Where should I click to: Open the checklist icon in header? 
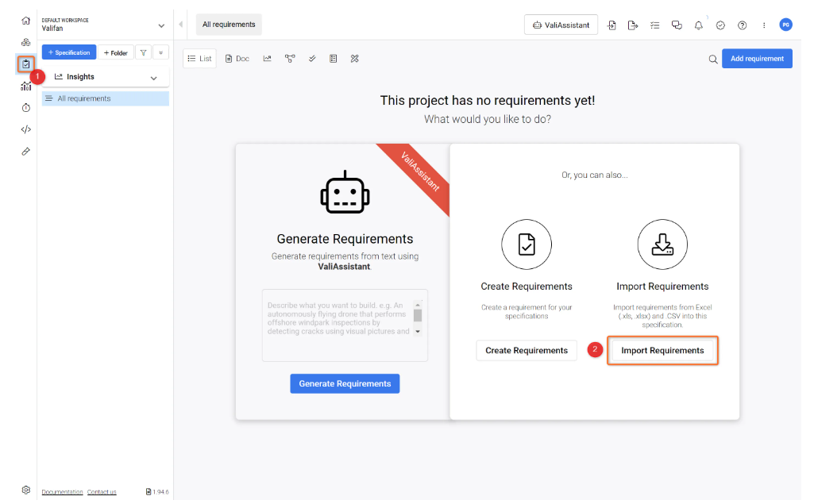pos(654,25)
